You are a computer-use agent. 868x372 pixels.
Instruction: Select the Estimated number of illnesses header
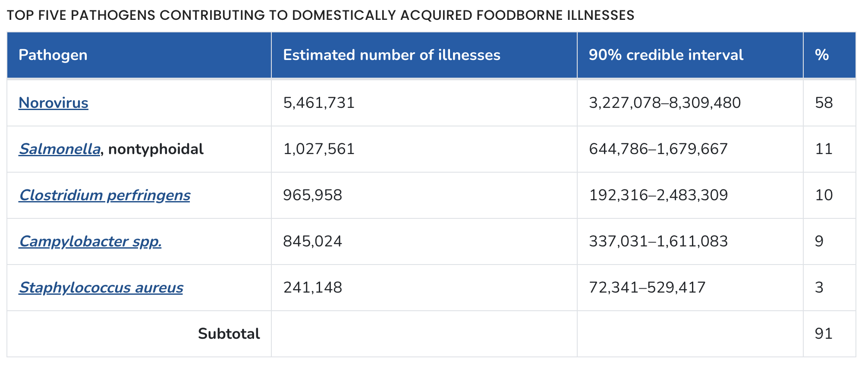tap(391, 55)
